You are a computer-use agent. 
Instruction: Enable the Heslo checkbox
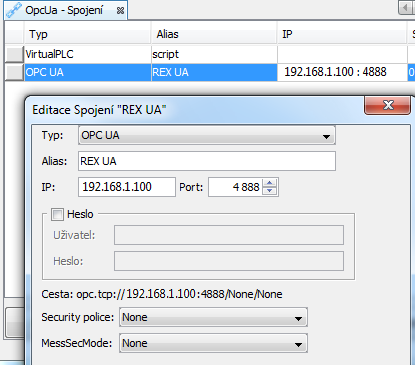coord(57,214)
